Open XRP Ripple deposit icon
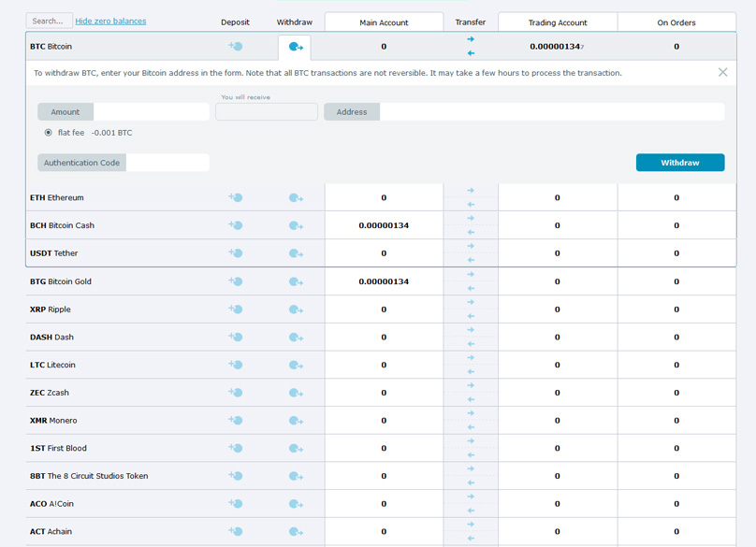This screenshot has height=547, width=756. [x=235, y=309]
